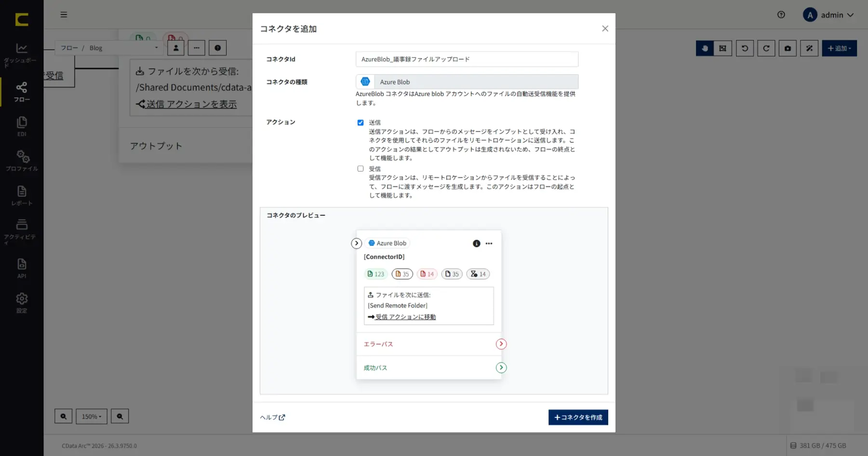Click the エラーパス label
The image size is (868, 456).
378,344
